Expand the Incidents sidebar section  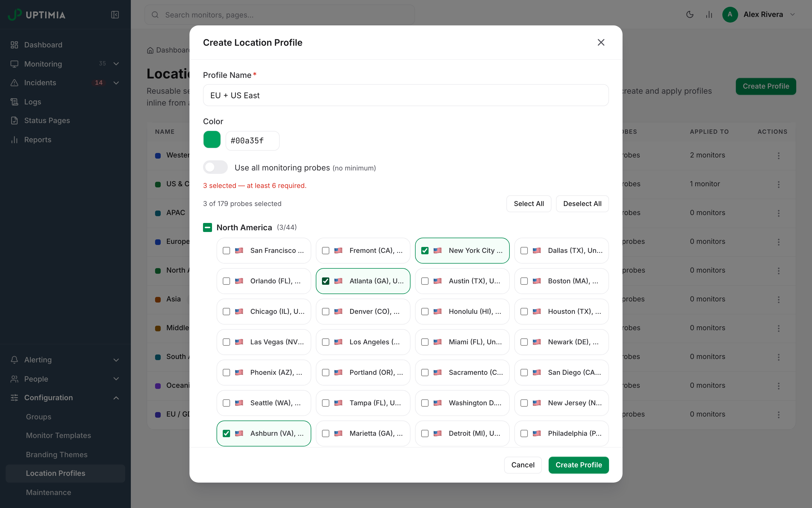pyautogui.click(x=116, y=83)
